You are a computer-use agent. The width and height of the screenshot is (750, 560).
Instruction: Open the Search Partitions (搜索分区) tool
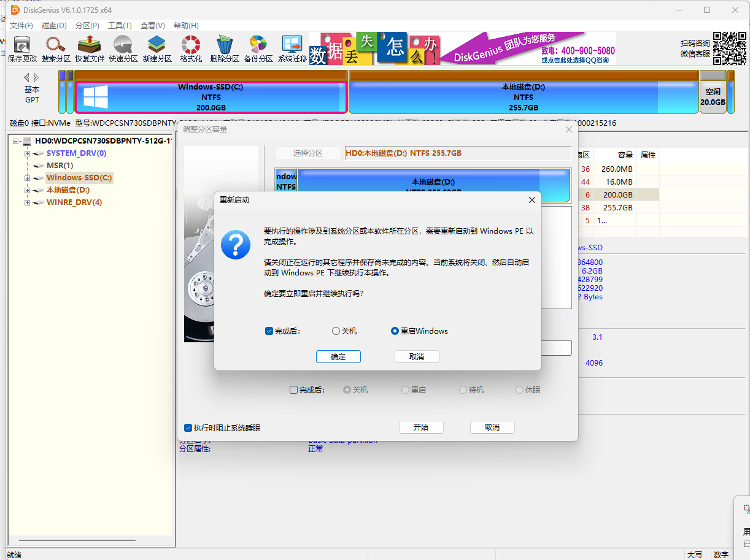pyautogui.click(x=56, y=49)
